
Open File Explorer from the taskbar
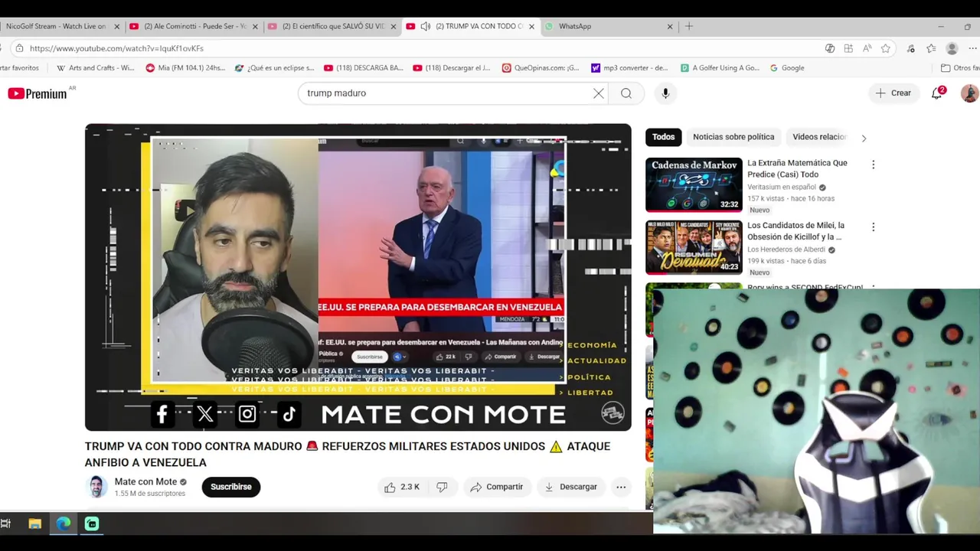point(34,523)
